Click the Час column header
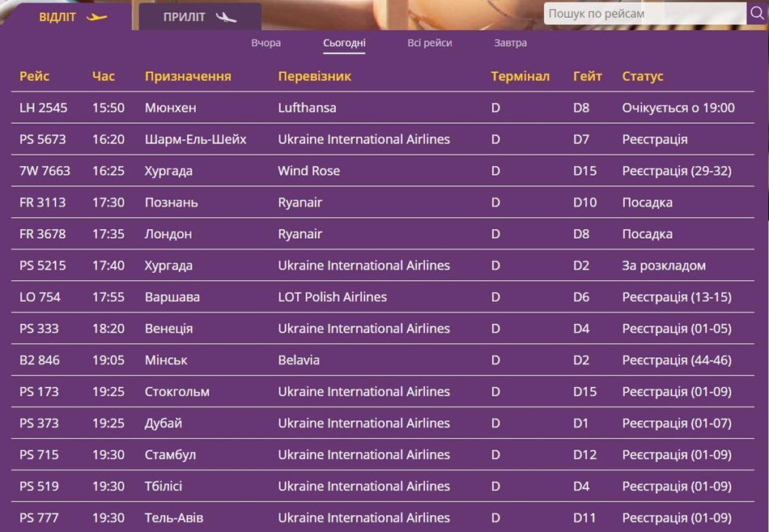Screen dimensions: 769x532 click(x=104, y=77)
